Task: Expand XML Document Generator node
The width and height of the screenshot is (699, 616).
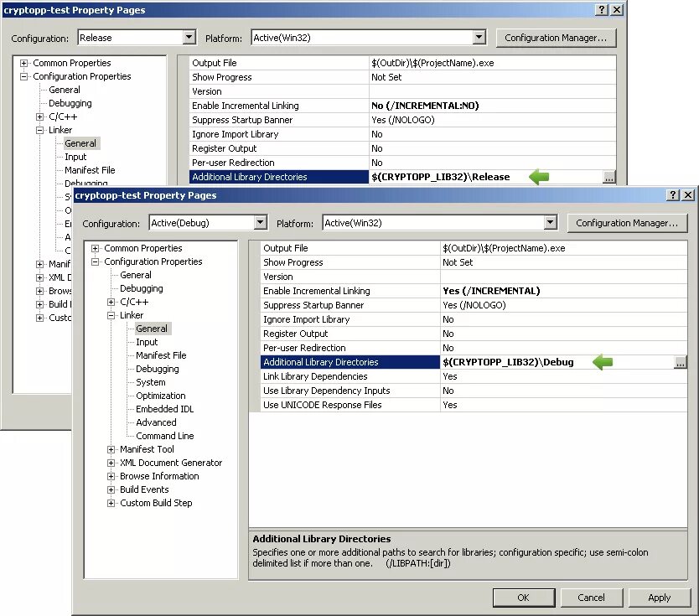Action: click(111, 463)
